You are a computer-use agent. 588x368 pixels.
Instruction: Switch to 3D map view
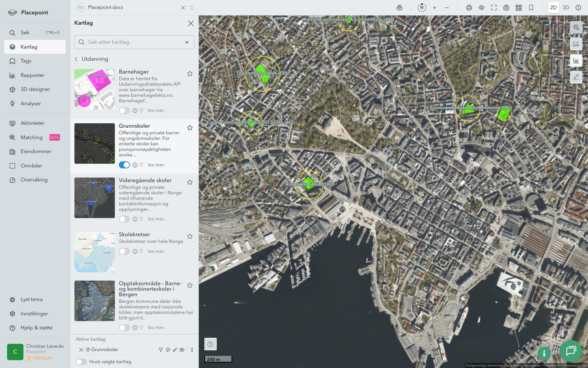pos(566,8)
